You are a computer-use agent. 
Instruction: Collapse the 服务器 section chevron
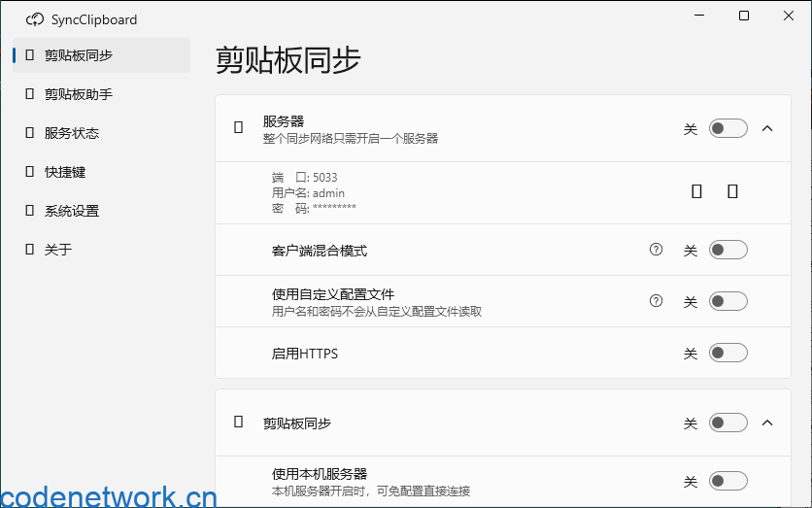pyautogui.click(x=767, y=128)
